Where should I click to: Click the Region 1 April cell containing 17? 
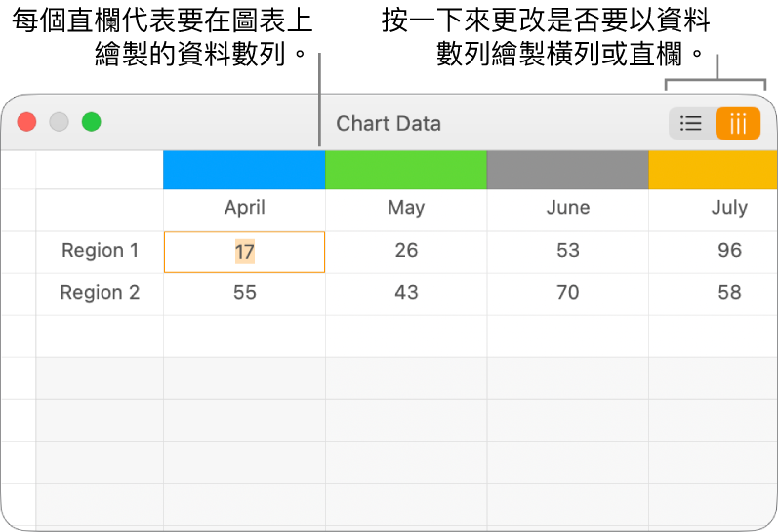(x=244, y=252)
